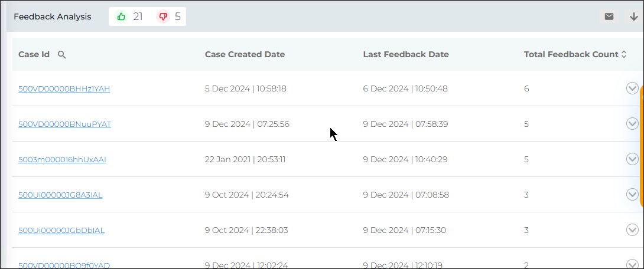Expand row for case 500VD00000BNuuPYAT
644x269 pixels.
click(x=632, y=124)
